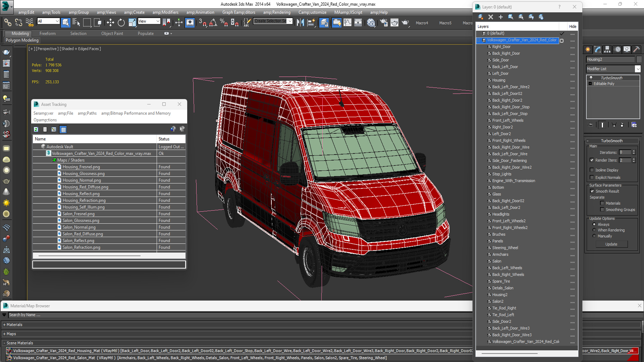Click Configure Modifier Sets icon
This screenshot has width=644, height=362.
click(634, 125)
